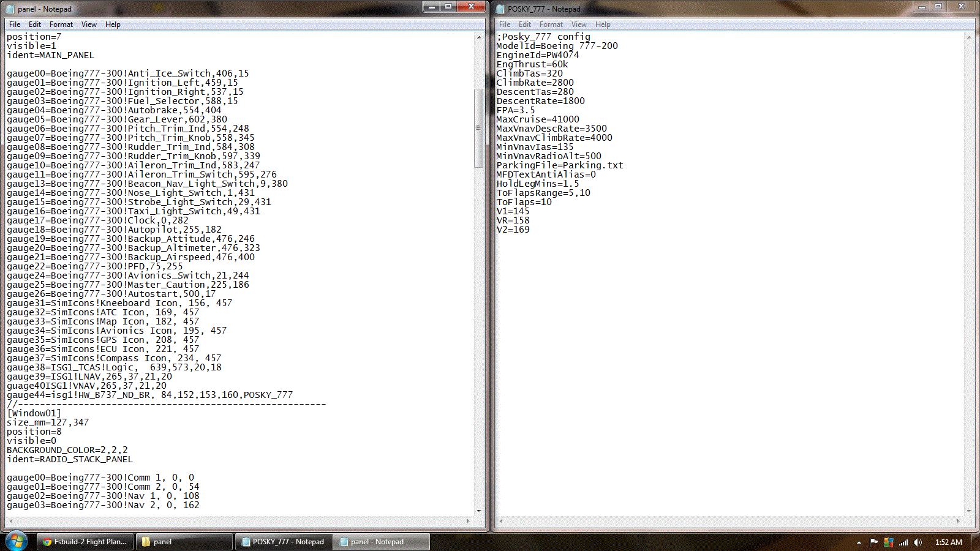Click line 'gauge38=ISG1_TCAS!Logic, 639,573,20,18'
980x551 pixels.
tap(114, 367)
